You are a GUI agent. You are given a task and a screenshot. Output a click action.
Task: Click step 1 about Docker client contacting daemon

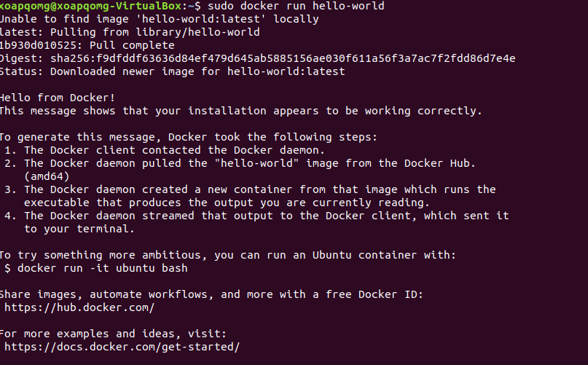click(164, 150)
